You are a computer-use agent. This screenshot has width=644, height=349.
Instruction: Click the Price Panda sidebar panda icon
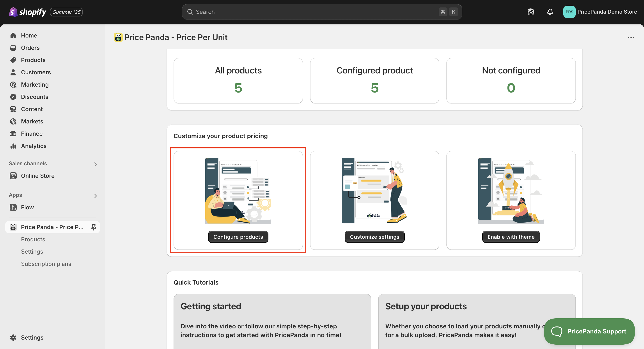[13, 227]
